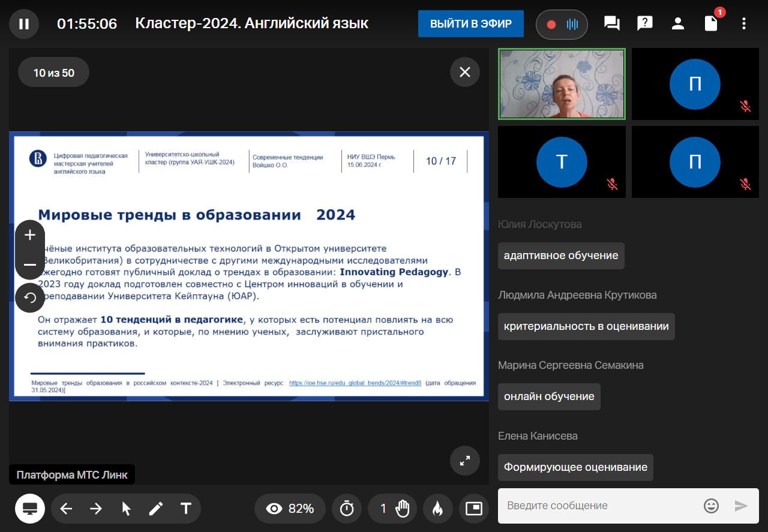
Task: Open the chat panel icon
Action: coord(611,24)
